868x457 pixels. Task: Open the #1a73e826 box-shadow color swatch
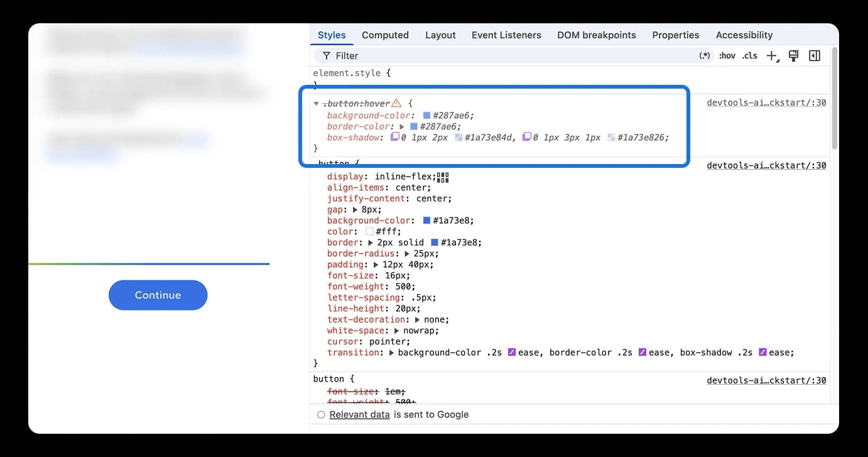coord(612,138)
